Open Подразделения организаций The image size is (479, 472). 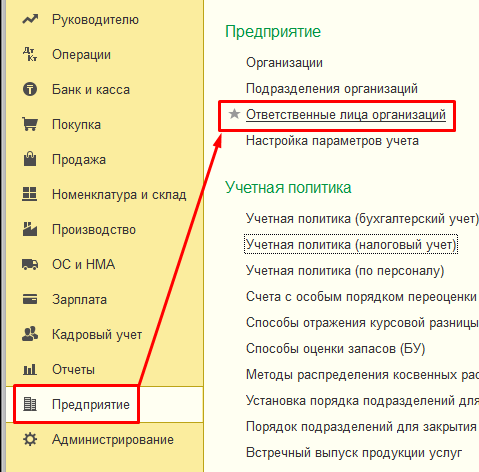[332, 89]
